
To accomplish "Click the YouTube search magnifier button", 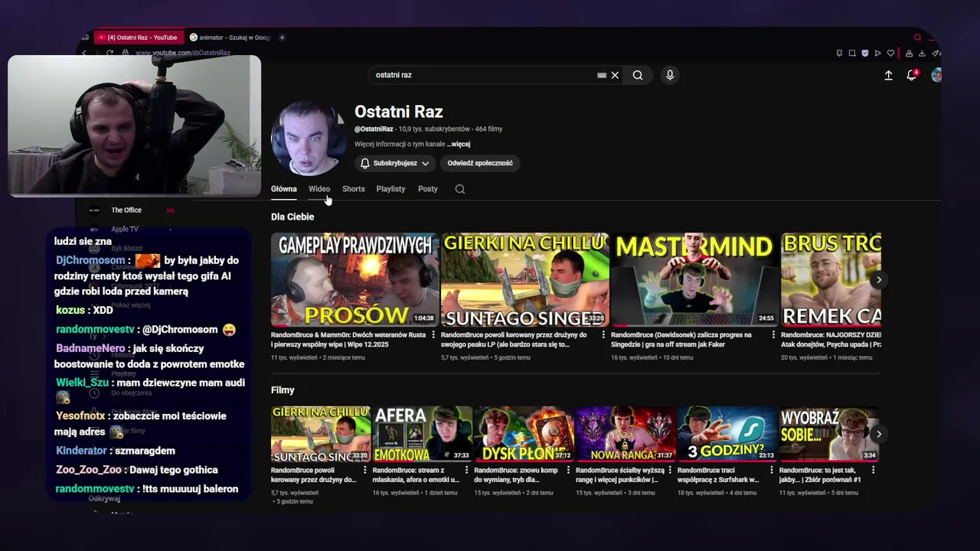I will pos(638,75).
